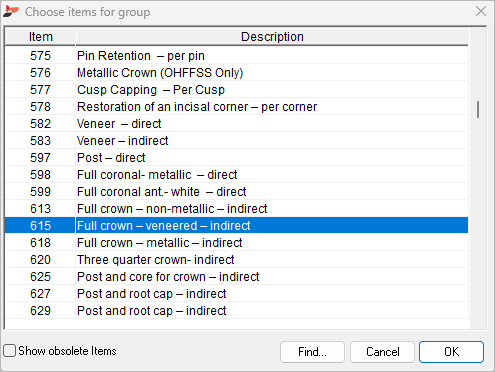Image resolution: width=495 pixels, height=372 pixels.
Task: Choose Full coronal metallic direct row
Action: [237, 175]
